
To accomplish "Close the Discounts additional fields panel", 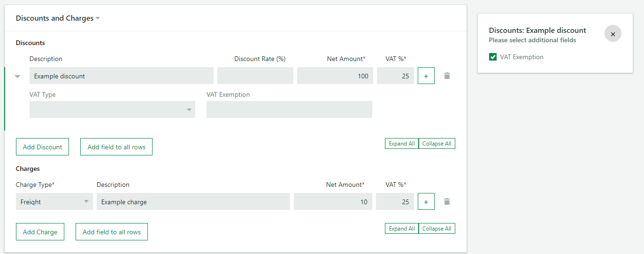I will coord(613,34).
